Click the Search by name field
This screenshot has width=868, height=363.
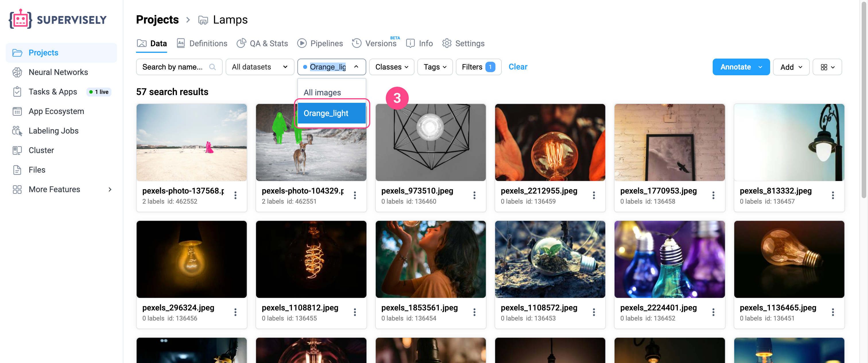click(179, 67)
